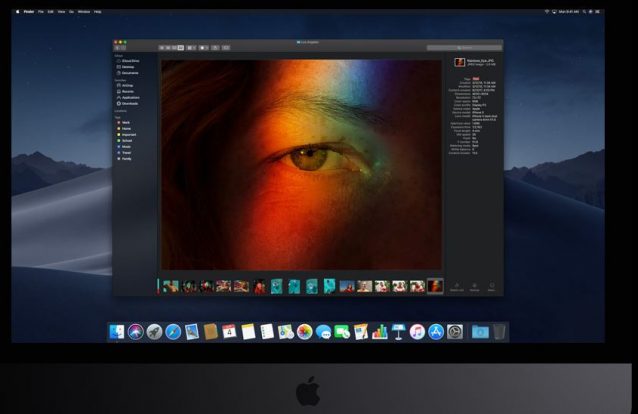The width and height of the screenshot is (638, 414).
Task: Click the Rotate Left quick action
Action: 457,286
